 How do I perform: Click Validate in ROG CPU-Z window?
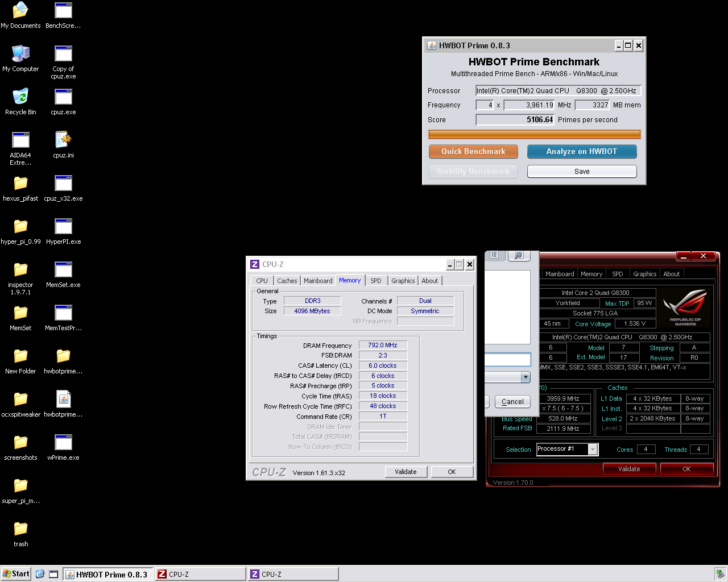629,469
